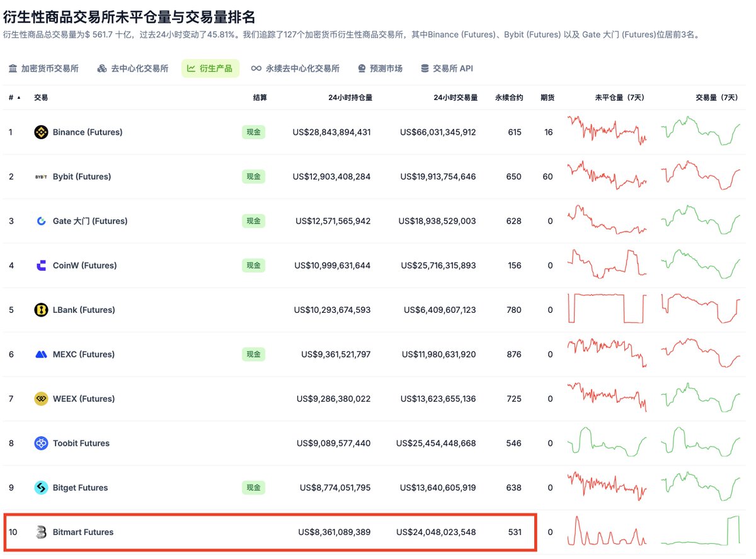Click CoinW's 未平仓量 7-day sparkline chart
Image resolution: width=756 pixels, height=559 pixels.
point(607,264)
